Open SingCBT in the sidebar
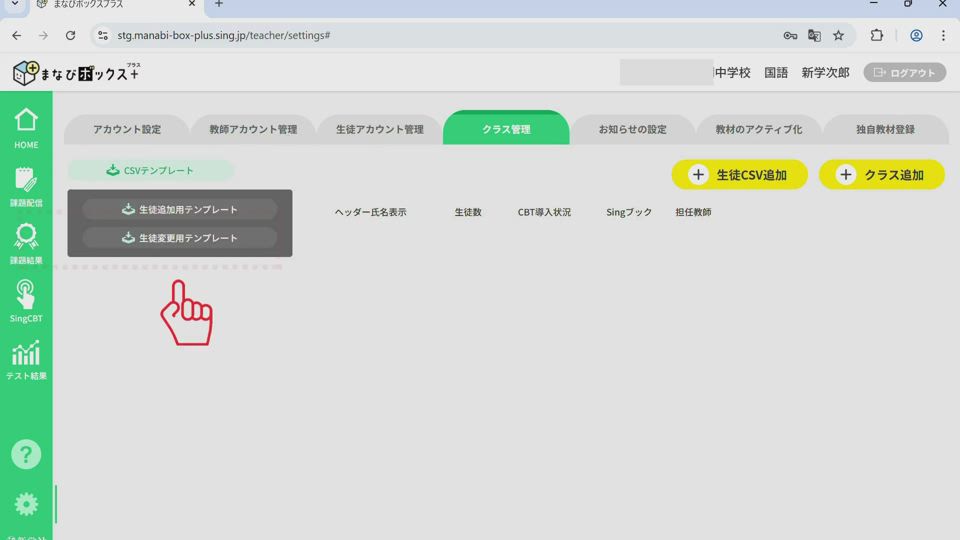Screen dimensions: 960x540 coord(26,300)
